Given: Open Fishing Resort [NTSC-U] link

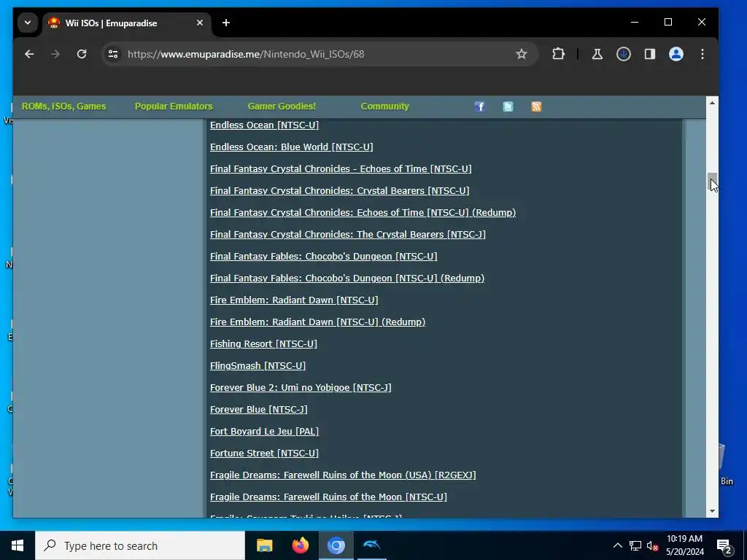Looking at the screenshot, I should click(x=263, y=344).
